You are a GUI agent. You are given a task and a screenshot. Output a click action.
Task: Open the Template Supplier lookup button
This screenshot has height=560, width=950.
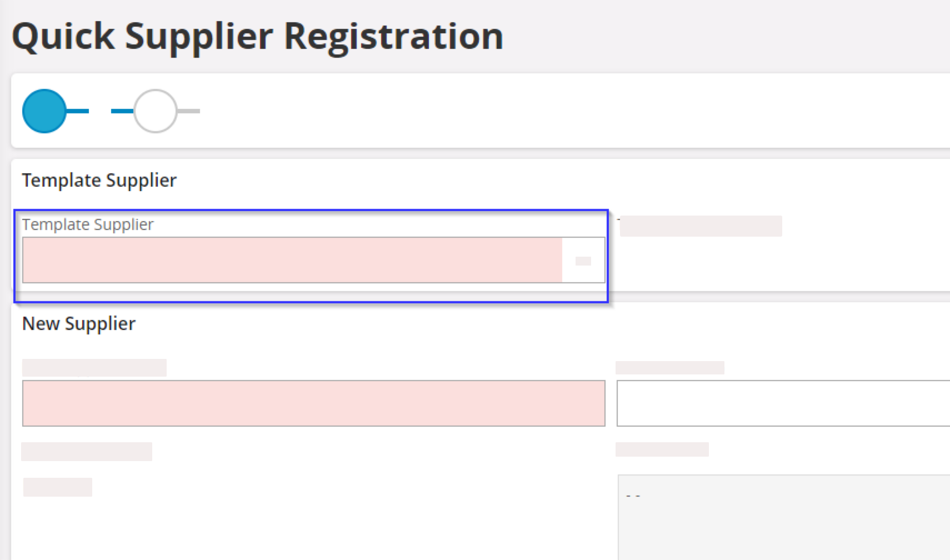coord(583,261)
